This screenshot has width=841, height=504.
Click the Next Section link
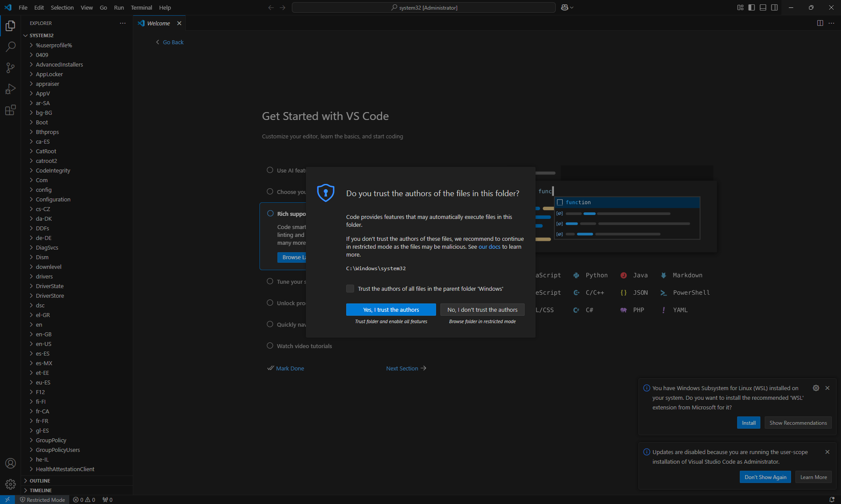point(406,368)
